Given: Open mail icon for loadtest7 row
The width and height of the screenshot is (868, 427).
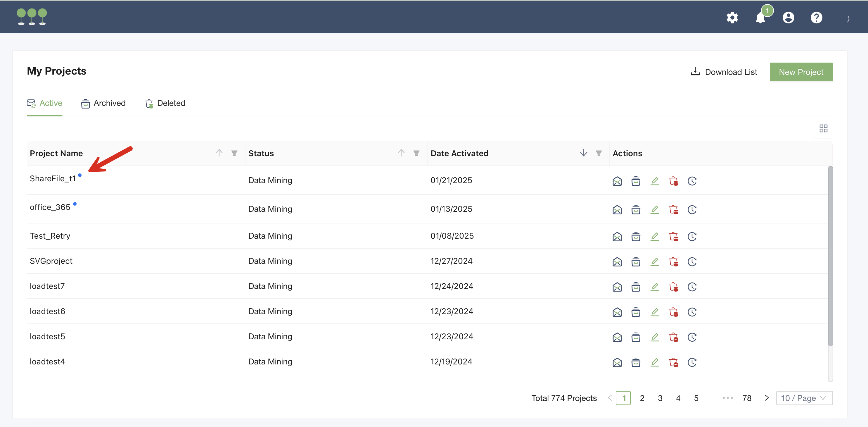Looking at the screenshot, I should 617,287.
